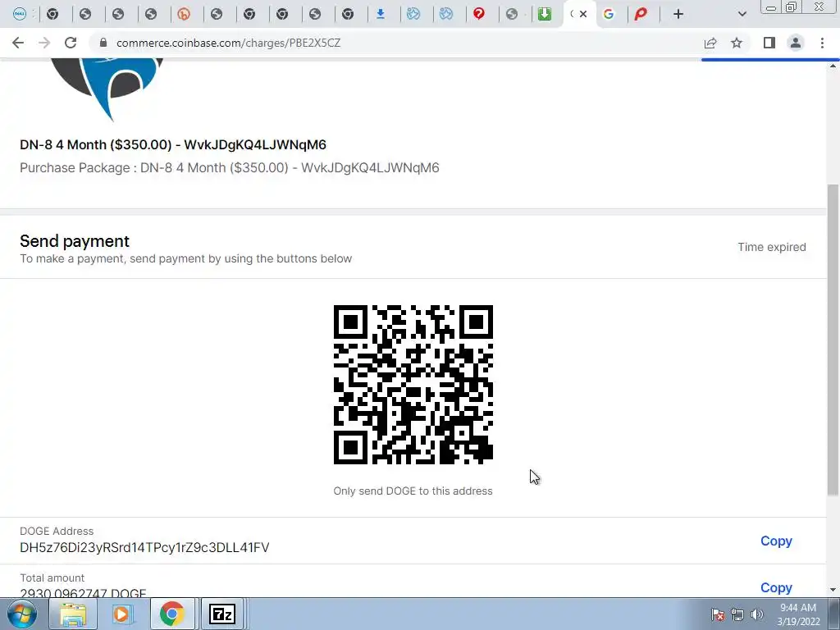Screen dimensions: 840x630
Task: Open Action Center flag tray icon
Action: click(x=718, y=614)
